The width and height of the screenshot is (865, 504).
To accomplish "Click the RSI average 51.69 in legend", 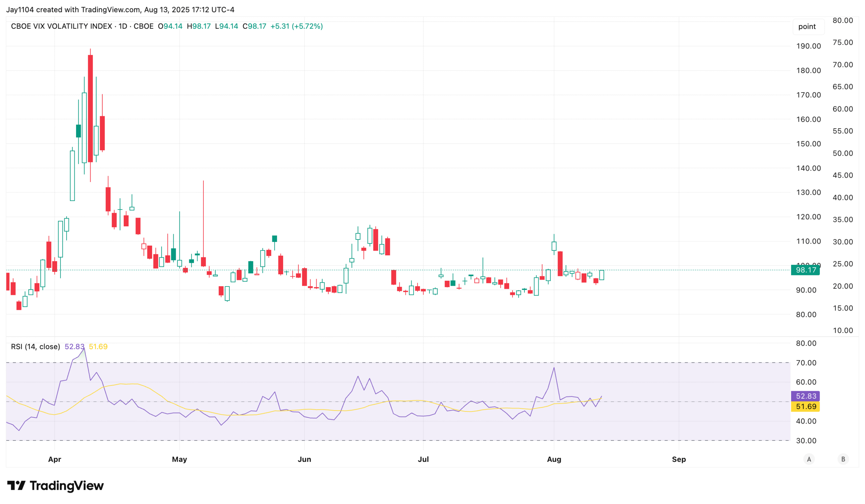I will (98, 347).
